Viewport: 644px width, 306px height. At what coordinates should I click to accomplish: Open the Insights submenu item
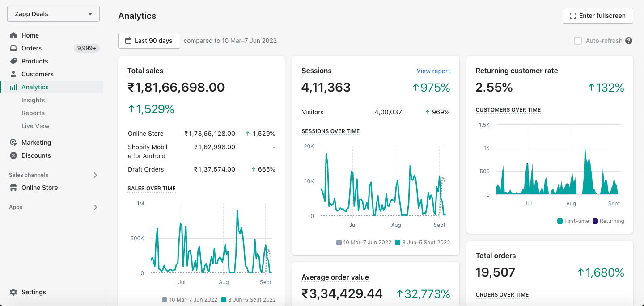click(33, 100)
